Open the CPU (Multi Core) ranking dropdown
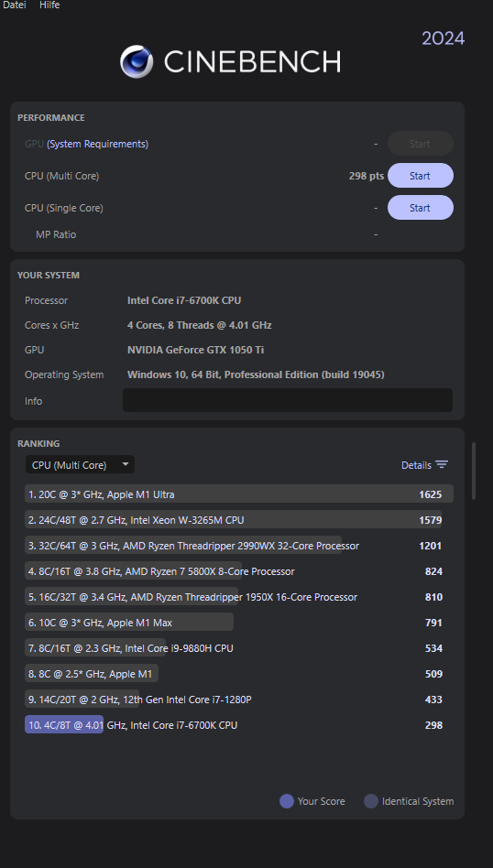 click(81, 464)
